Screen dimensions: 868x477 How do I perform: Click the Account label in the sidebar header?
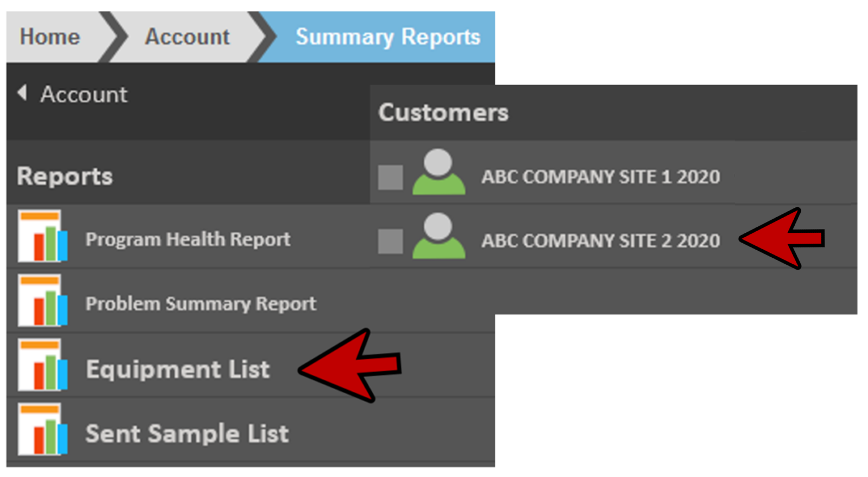click(x=84, y=94)
